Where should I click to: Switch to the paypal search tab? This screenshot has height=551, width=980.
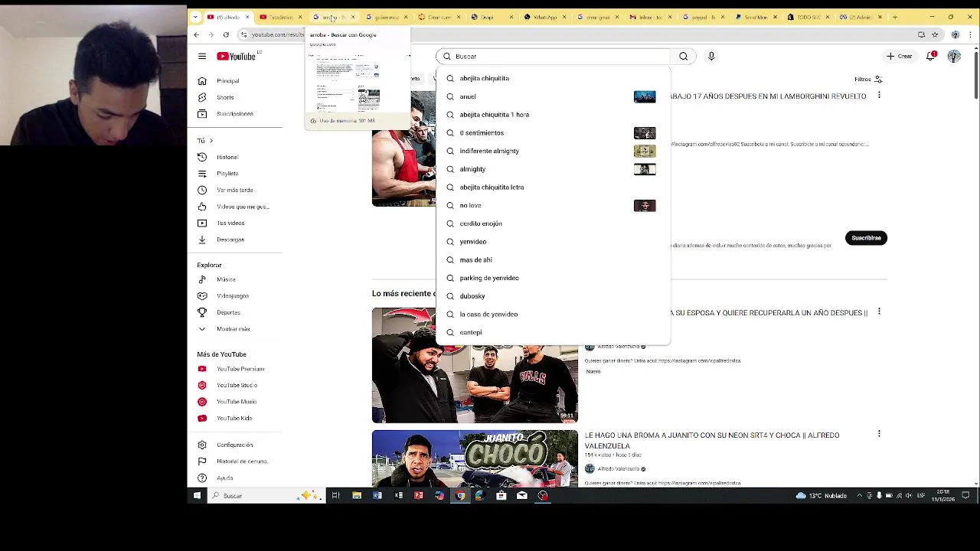click(x=704, y=17)
